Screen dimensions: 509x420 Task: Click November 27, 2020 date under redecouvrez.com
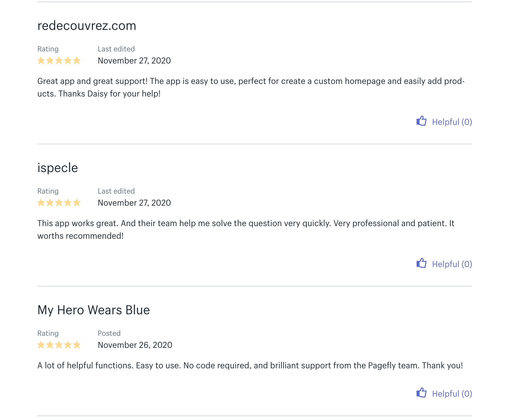tap(134, 61)
